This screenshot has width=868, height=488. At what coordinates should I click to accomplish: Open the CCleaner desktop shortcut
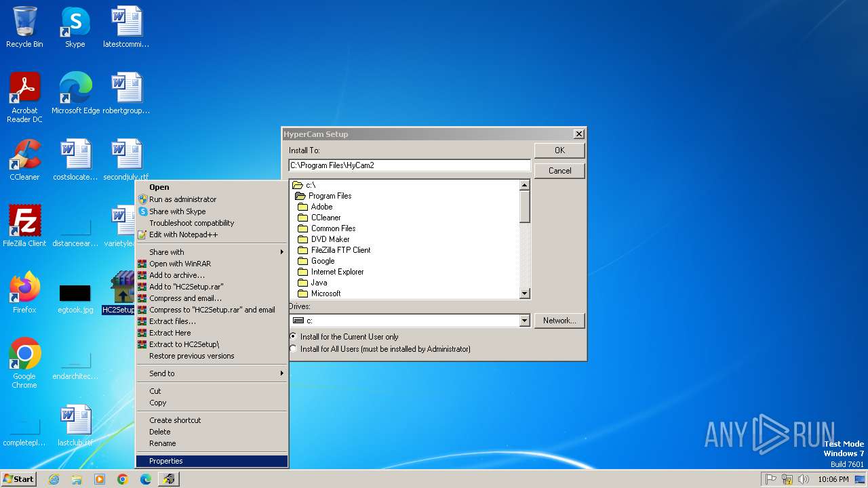24,160
